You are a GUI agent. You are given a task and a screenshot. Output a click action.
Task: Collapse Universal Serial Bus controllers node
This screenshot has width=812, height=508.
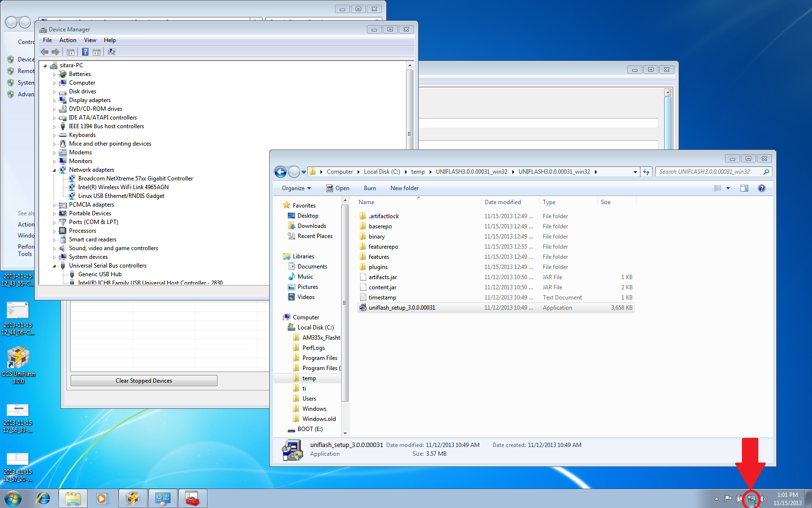coord(54,266)
